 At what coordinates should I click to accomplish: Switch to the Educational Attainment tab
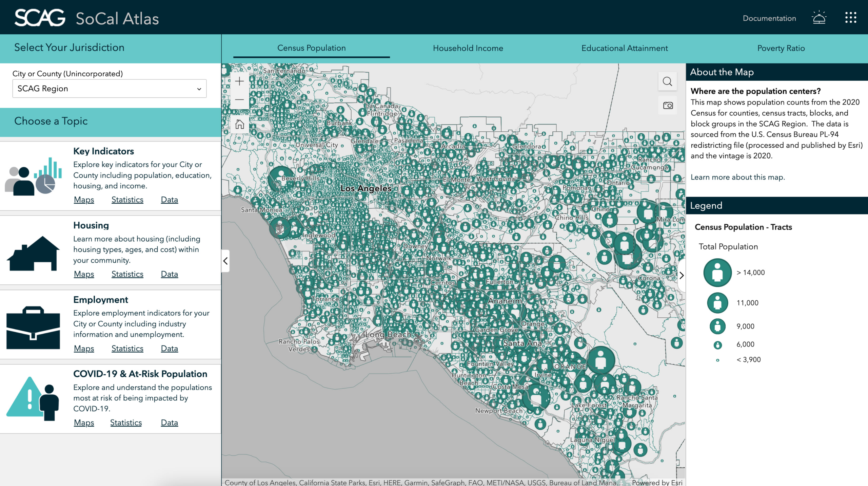click(x=624, y=48)
